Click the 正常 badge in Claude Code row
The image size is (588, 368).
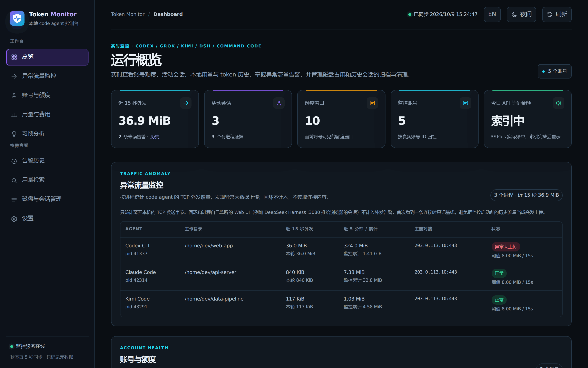click(499, 273)
